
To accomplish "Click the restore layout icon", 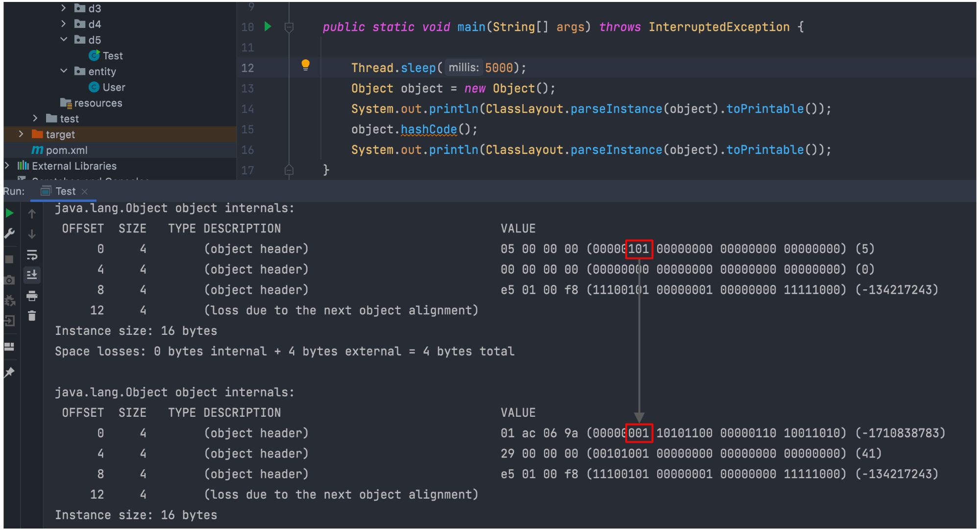I will click(9, 347).
